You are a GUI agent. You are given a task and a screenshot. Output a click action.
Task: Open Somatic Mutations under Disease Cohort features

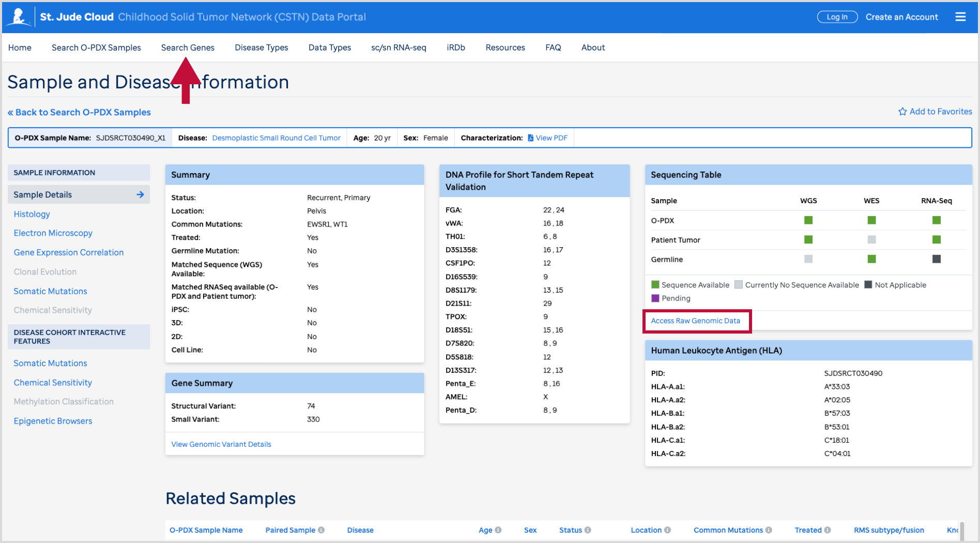click(50, 363)
